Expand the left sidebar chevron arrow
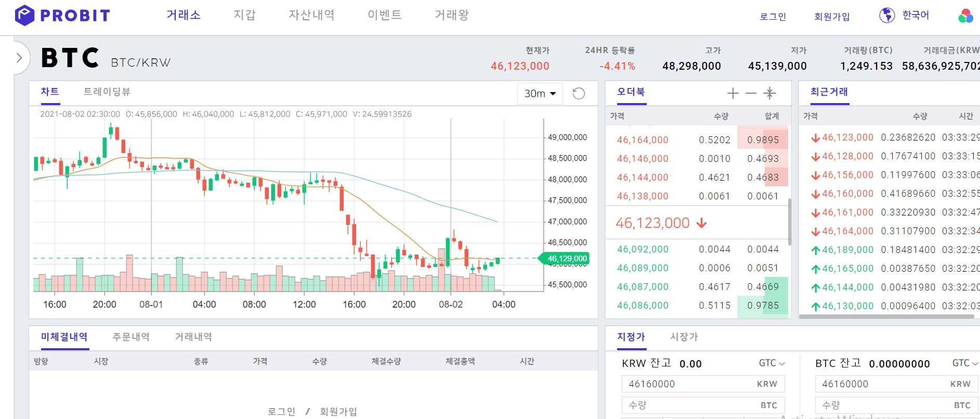The width and height of the screenshot is (980, 419). click(x=19, y=58)
